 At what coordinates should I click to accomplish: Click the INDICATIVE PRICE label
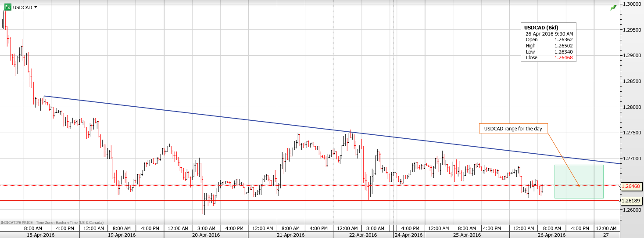pyautogui.click(x=17, y=223)
